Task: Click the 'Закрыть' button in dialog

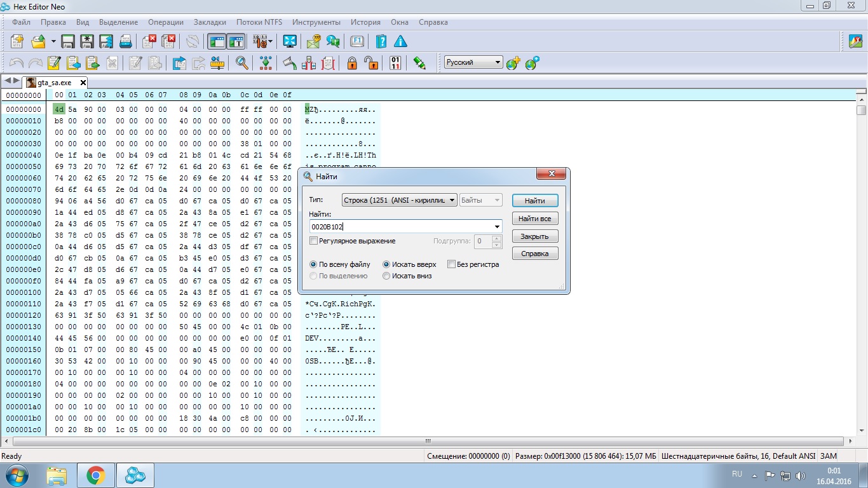Action: pyautogui.click(x=534, y=236)
